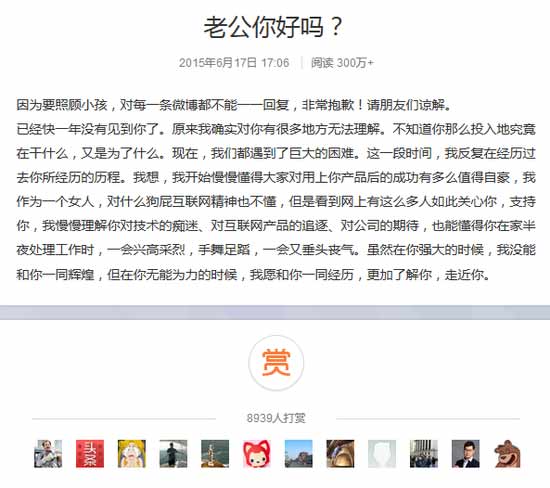Viewport: 550px width, 488px height.
Task: Click the first tipper avatar with mustached man
Action: pos(48,454)
